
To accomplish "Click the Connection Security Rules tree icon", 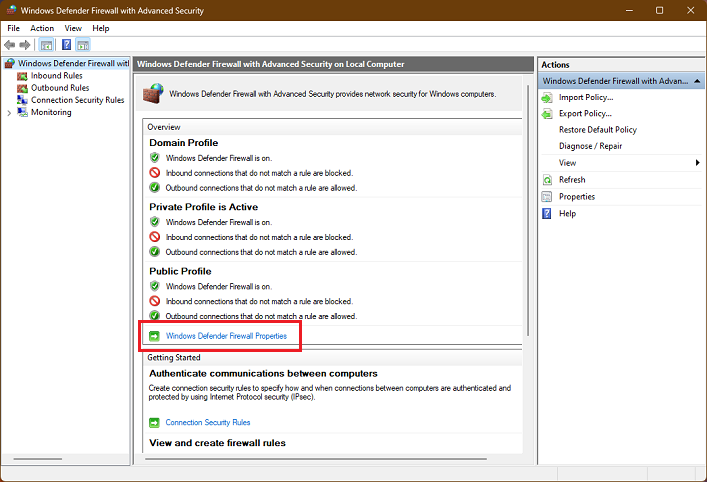I will [x=23, y=100].
